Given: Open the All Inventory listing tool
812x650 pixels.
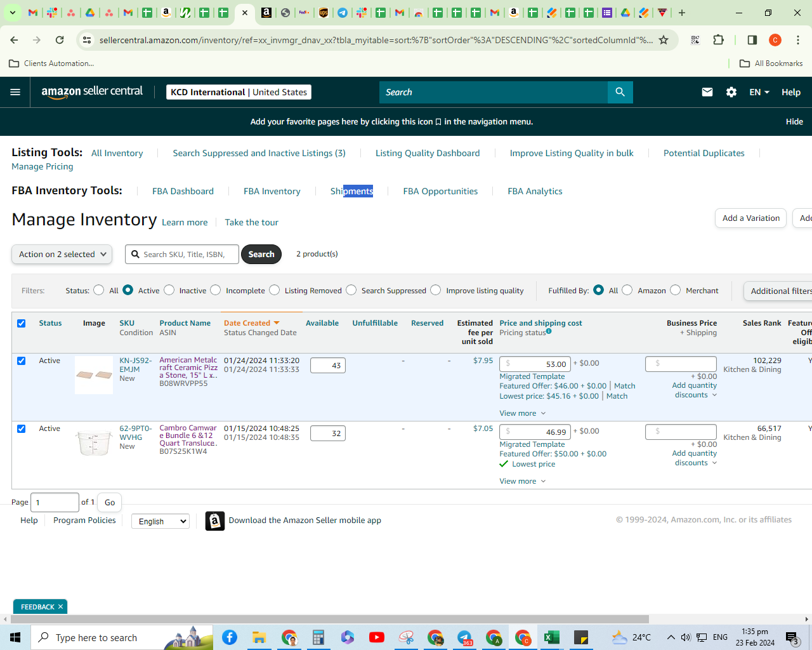Looking at the screenshot, I should click(x=117, y=153).
